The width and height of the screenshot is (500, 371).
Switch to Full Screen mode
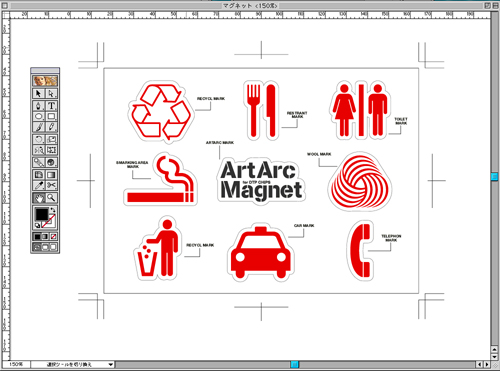click(53, 247)
